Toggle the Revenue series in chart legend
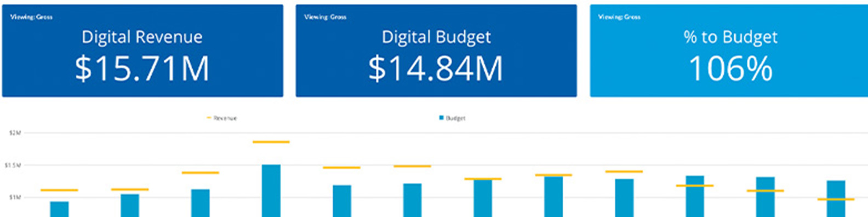Image resolution: width=868 pixels, height=217 pixels. [x=222, y=118]
